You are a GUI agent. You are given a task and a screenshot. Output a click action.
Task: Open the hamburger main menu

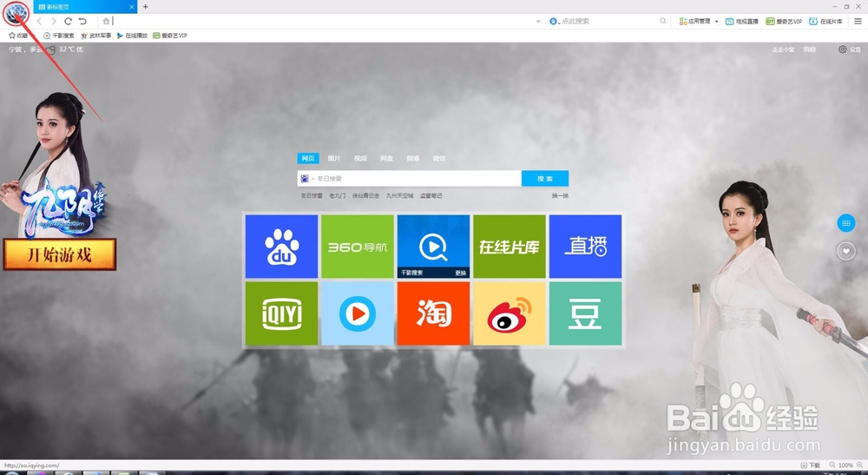[x=858, y=21]
